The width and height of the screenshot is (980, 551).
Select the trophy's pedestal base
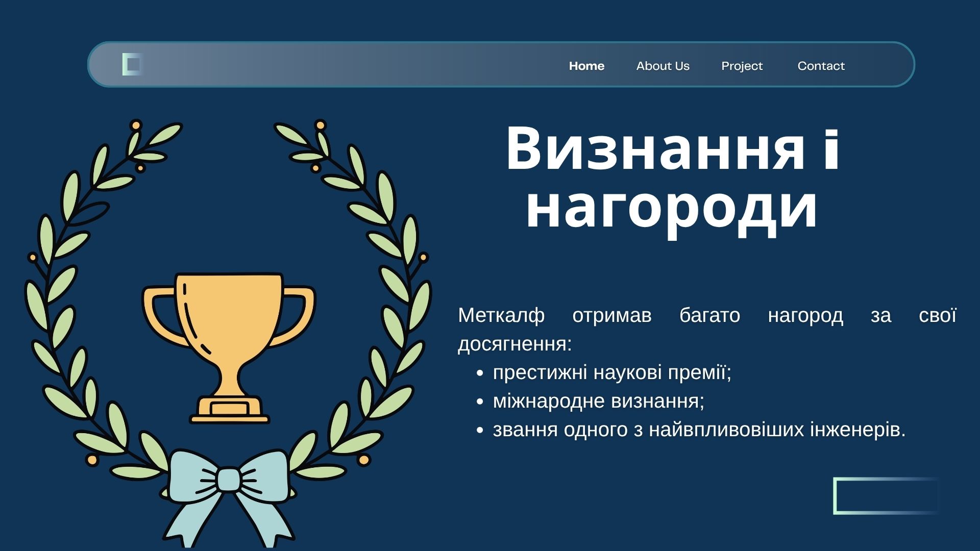point(230,410)
